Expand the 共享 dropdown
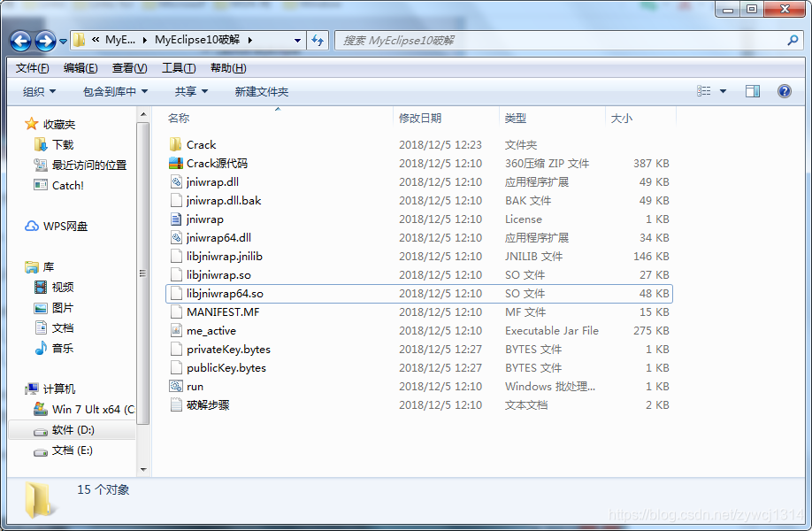 coord(191,92)
